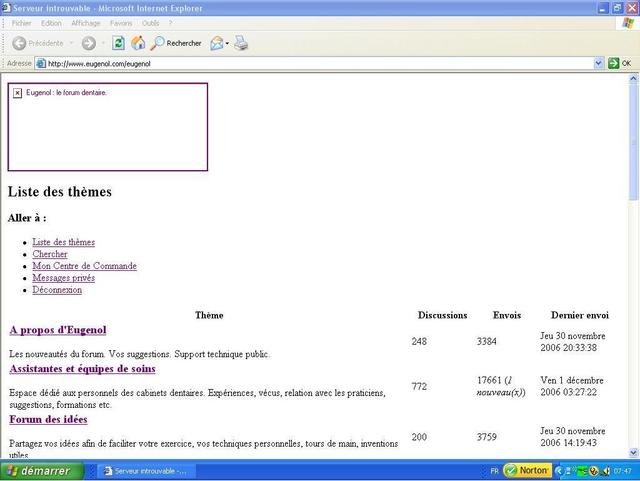
Task: Open the Assistantes et équipes de soins forum
Action: [82, 369]
